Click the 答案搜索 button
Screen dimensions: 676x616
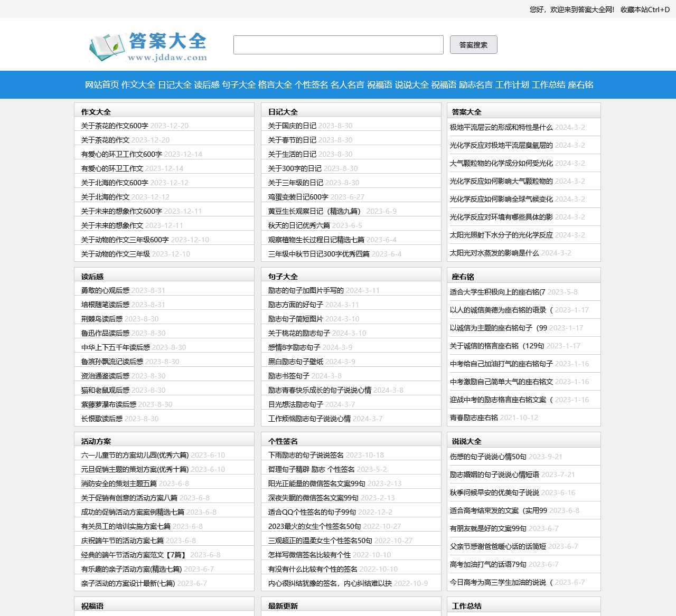pos(473,45)
